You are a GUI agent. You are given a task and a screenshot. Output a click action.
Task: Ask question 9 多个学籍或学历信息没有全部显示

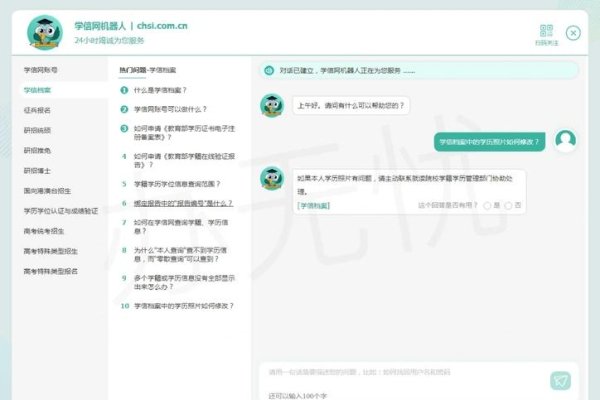click(184, 282)
